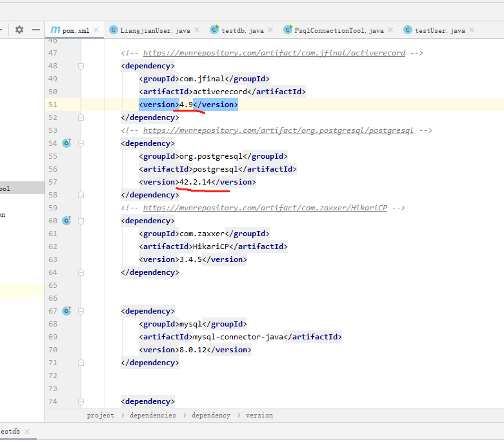Click activerecord artifactId text
Screen dimensions: 504x442
pos(220,92)
